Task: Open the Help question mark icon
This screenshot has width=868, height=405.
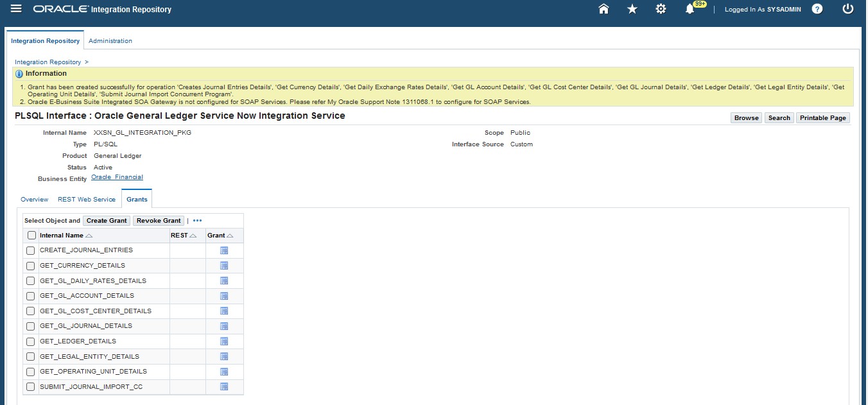Action: coord(817,9)
